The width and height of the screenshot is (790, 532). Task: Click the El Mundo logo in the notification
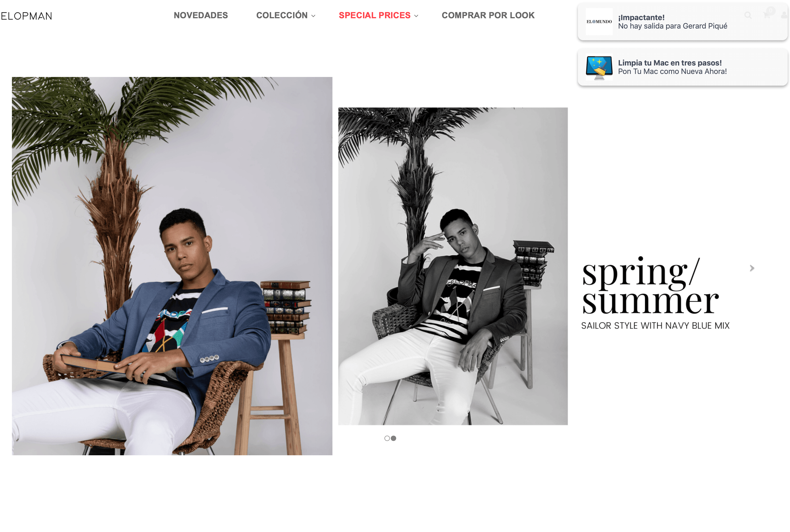tap(599, 21)
